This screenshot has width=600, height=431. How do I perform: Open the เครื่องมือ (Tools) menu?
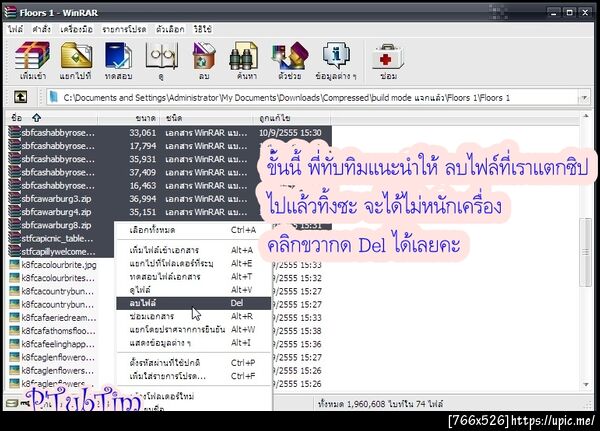coord(76,29)
